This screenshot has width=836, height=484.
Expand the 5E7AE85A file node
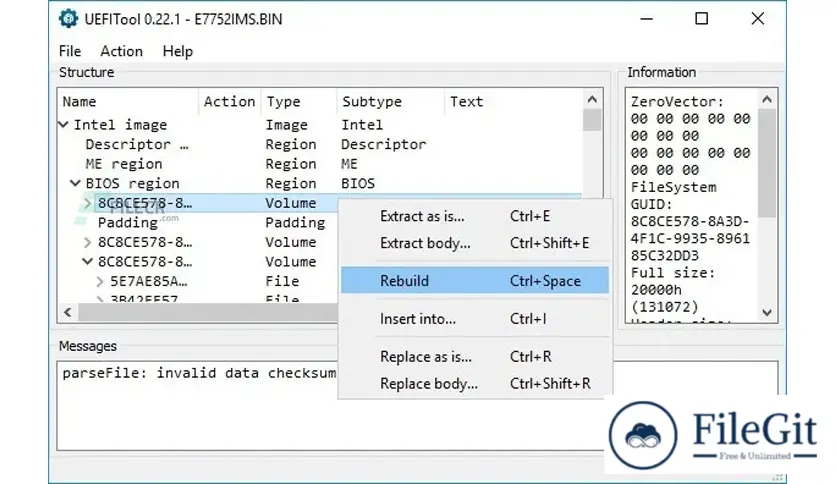click(x=100, y=281)
